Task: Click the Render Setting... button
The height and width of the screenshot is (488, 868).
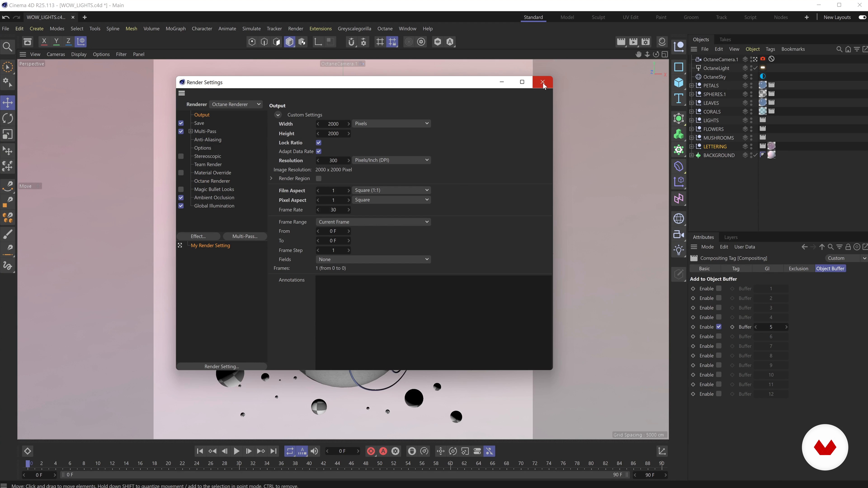Action: coord(222,366)
